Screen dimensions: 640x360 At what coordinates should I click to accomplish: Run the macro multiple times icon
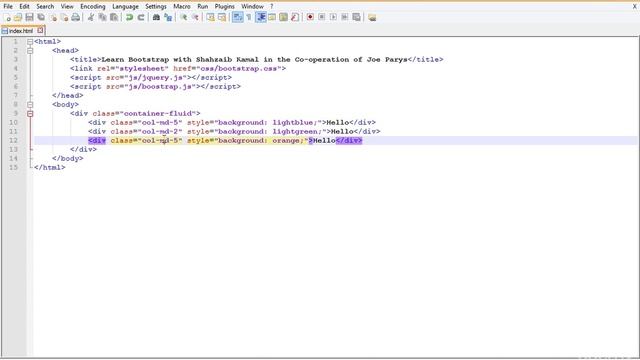coord(344,17)
